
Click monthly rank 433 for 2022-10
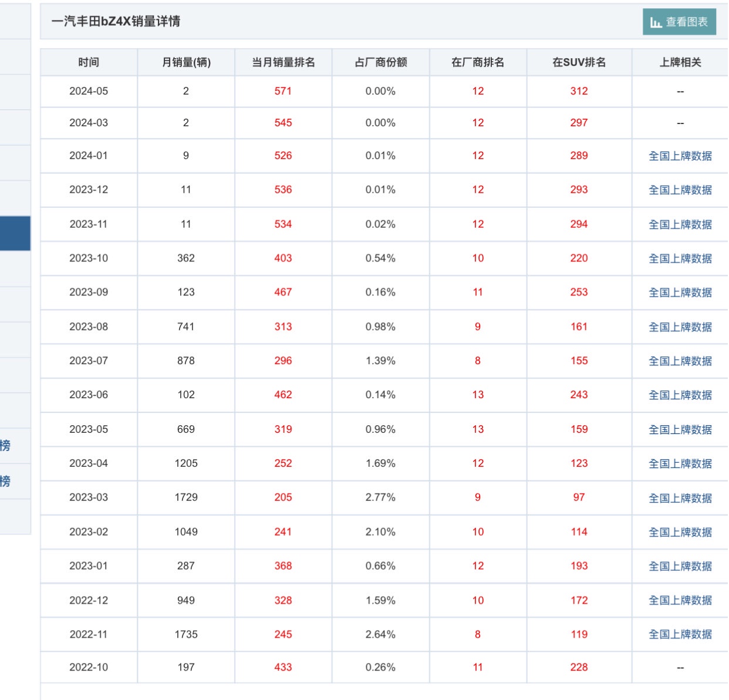tap(283, 667)
